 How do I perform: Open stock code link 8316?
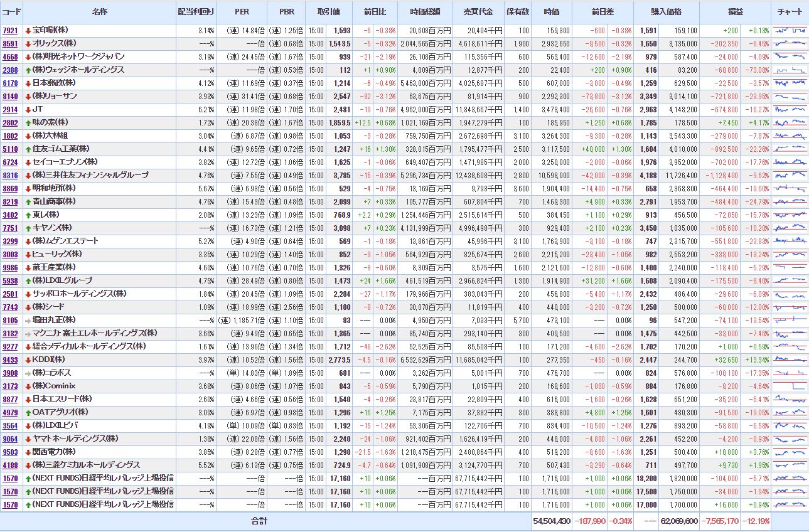click(x=10, y=175)
